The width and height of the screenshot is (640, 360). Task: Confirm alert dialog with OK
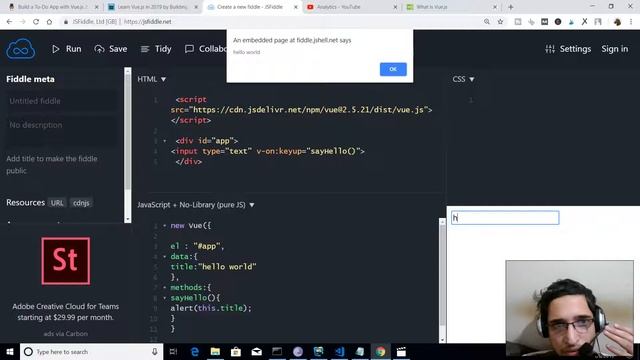(x=393, y=69)
